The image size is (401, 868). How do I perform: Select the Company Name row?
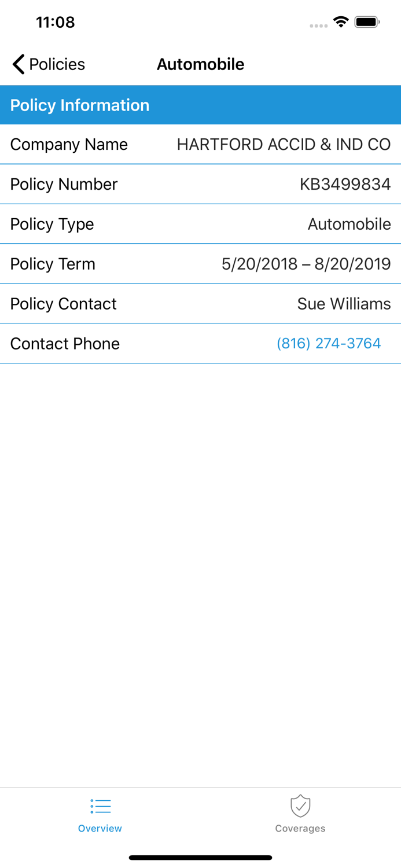click(x=200, y=144)
